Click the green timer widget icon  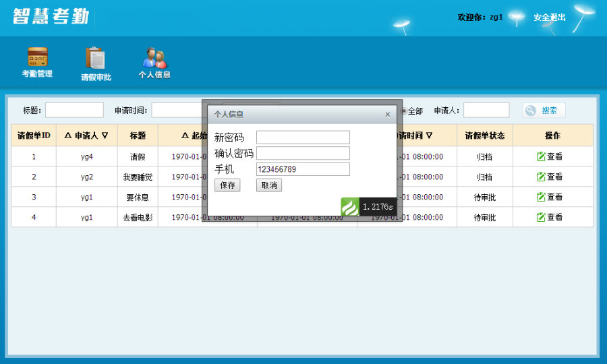coord(350,207)
